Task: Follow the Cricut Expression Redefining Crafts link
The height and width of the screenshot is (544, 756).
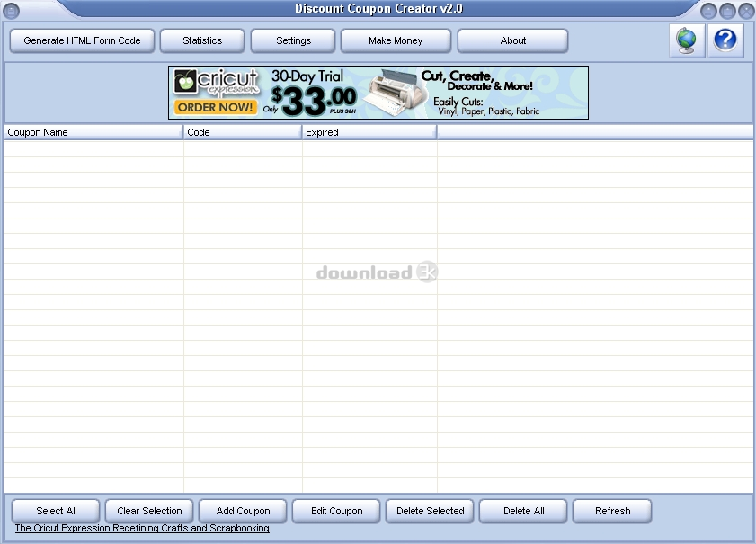Action: (x=142, y=529)
